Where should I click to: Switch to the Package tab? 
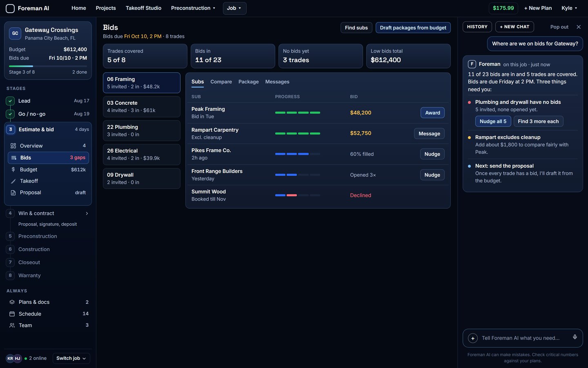click(248, 82)
